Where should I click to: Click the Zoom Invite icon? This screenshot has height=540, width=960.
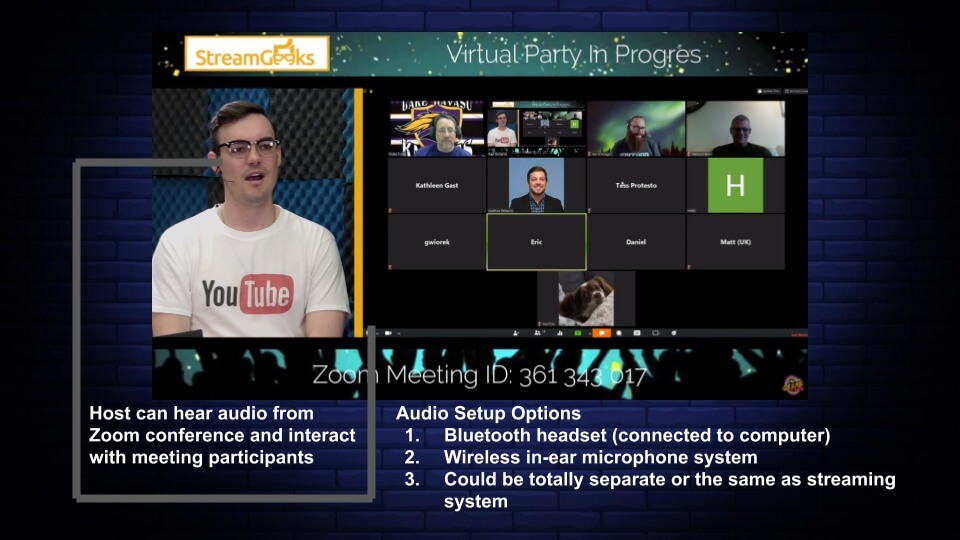click(x=516, y=333)
